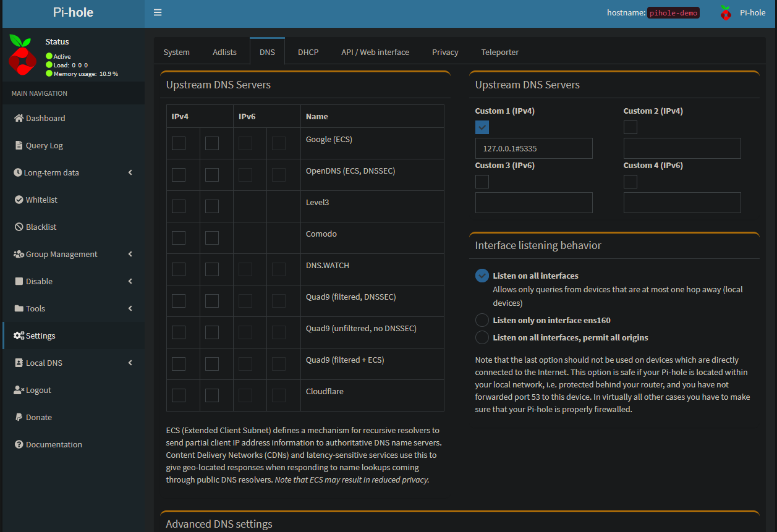Toggle the sidebar hamburger menu icon
This screenshot has height=532, width=777.
pos(158,12)
